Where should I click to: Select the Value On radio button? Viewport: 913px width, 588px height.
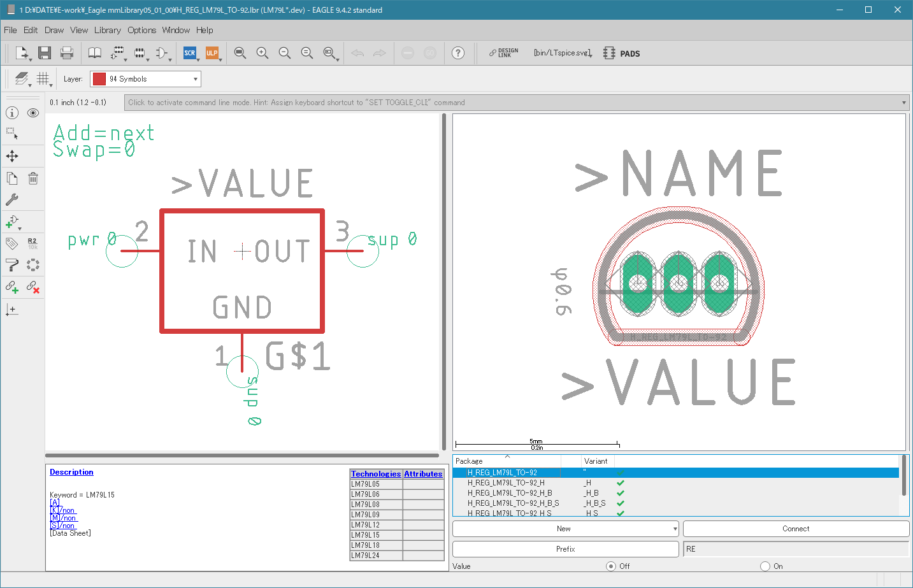click(x=765, y=566)
